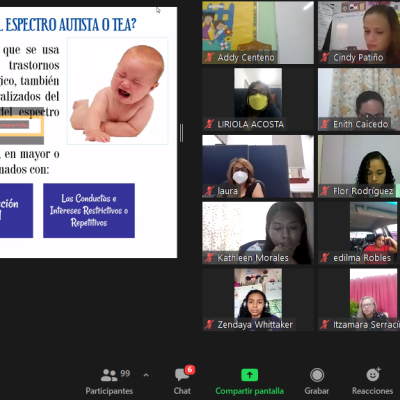Click the Compartir pantalla label

[x=250, y=391]
